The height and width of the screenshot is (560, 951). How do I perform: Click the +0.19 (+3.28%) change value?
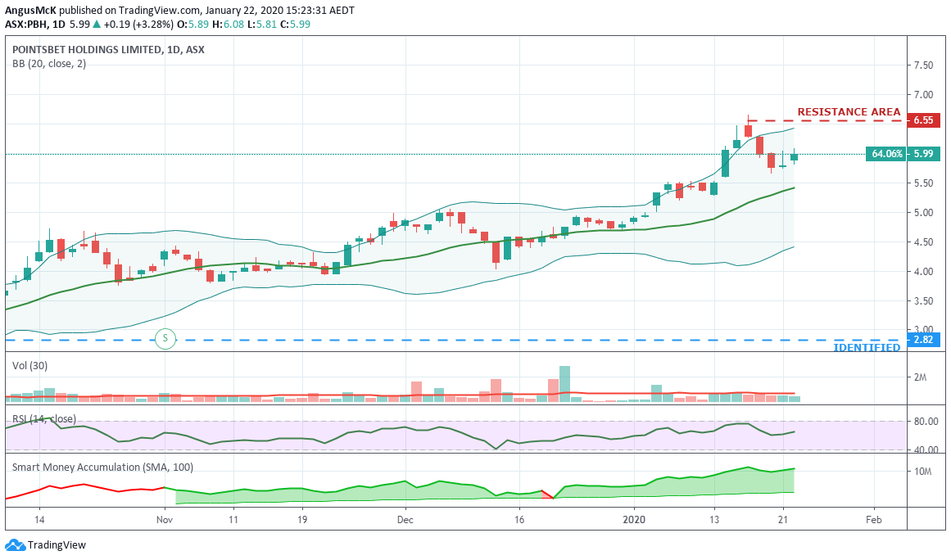(138, 25)
